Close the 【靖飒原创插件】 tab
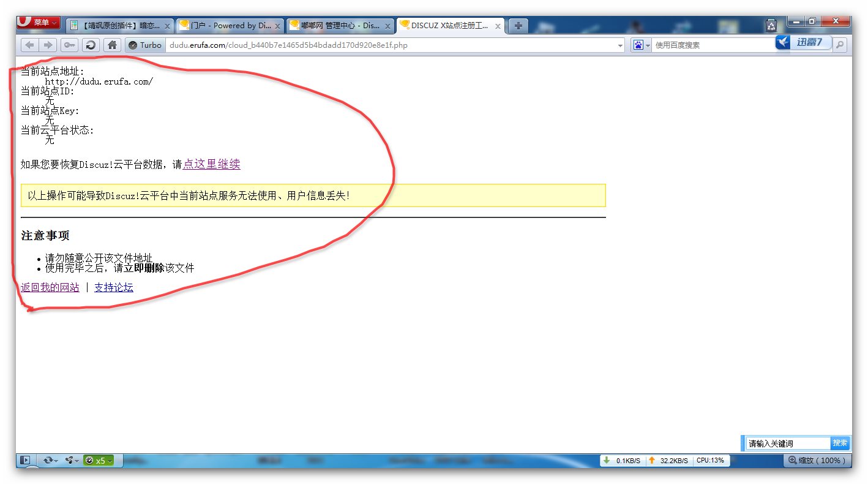Screen dimensions: 868x484 pyautogui.click(x=167, y=26)
